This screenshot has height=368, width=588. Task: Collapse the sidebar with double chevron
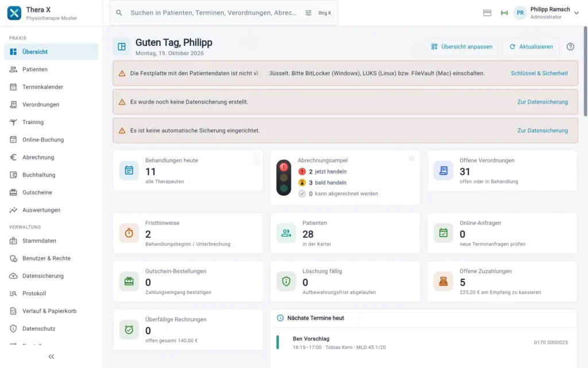pyautogui.click(x=51, y=356)
